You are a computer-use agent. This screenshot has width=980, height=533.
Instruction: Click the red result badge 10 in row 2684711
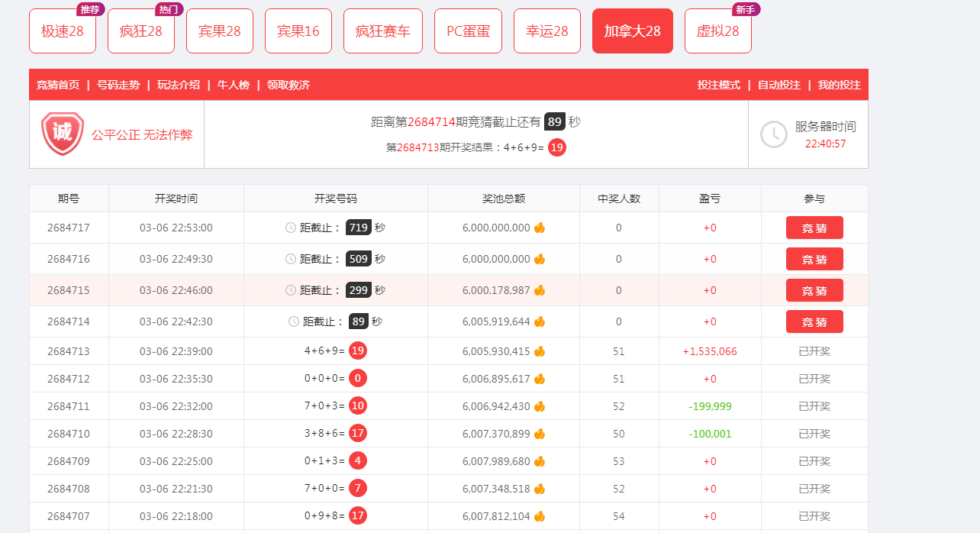tap(358, 406)
